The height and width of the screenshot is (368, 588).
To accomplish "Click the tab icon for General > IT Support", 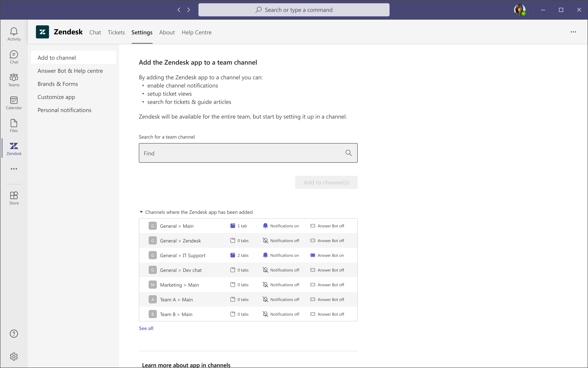I will click(x=233, y=255).
